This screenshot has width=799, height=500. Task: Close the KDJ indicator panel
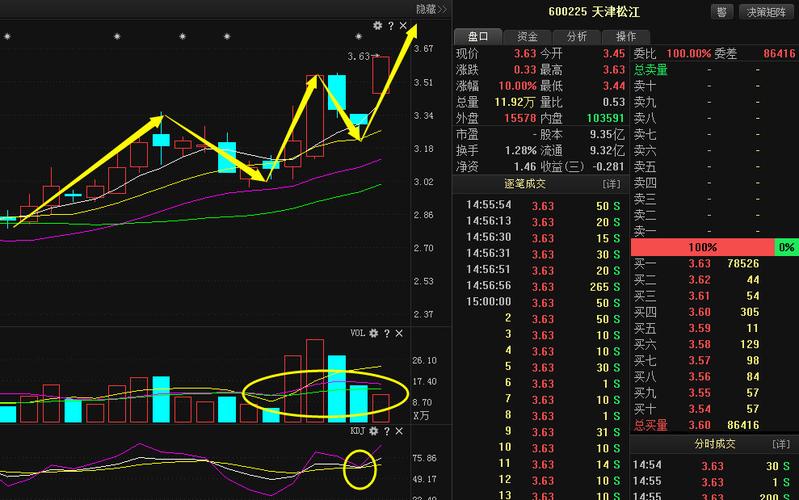pos(399,431)
